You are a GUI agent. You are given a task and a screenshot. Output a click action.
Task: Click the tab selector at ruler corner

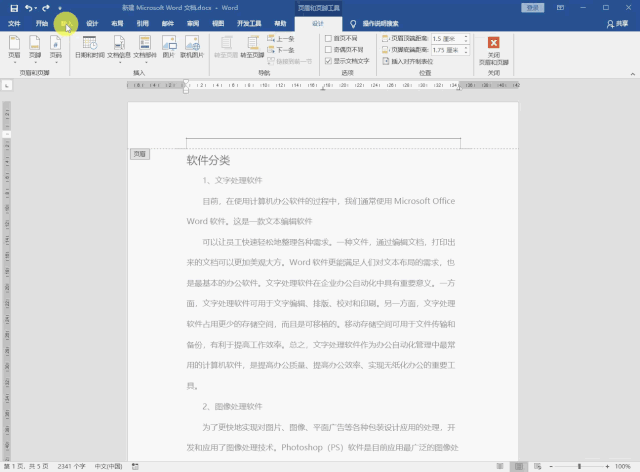[x=7, y=85]
